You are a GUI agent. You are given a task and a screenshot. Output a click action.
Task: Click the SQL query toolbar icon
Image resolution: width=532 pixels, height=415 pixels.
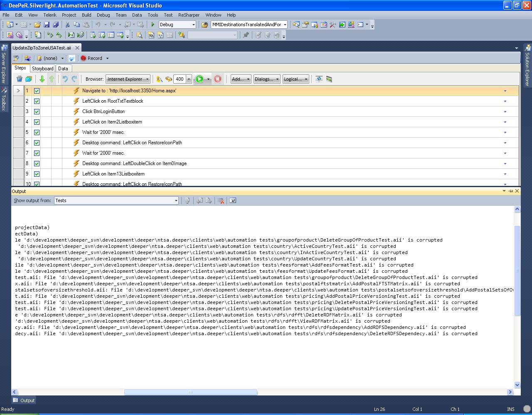[x=151, y=35]
